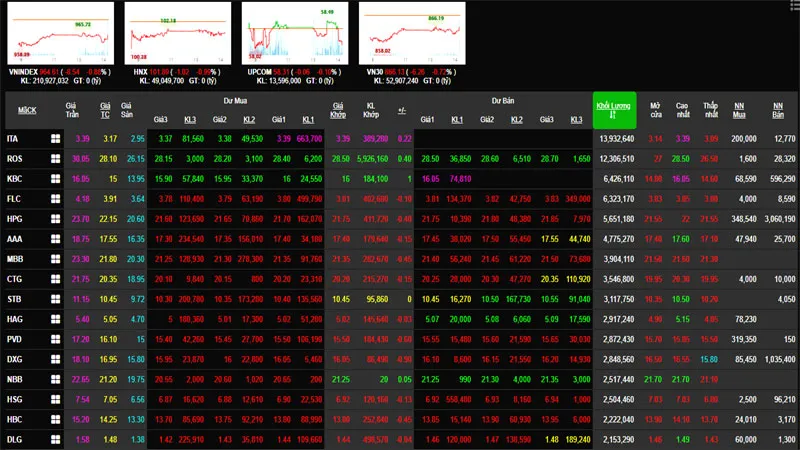Open grid icon for DXG row
Image resolution: width=800 pixels, height=450 pixels.
[55, 359]
